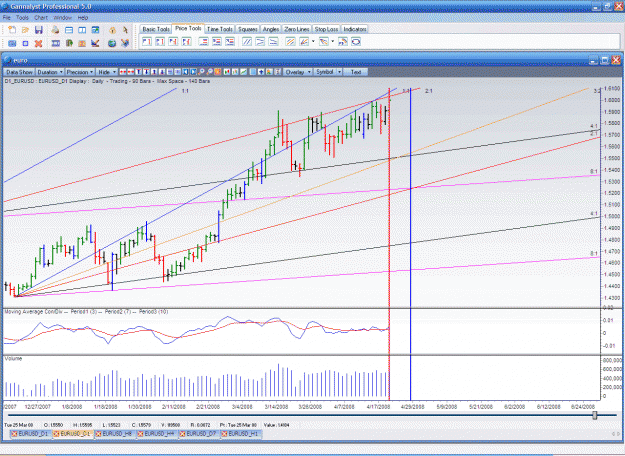
Task: Switch to the Basic Tools tab
Action: click(x=156, y=29)
